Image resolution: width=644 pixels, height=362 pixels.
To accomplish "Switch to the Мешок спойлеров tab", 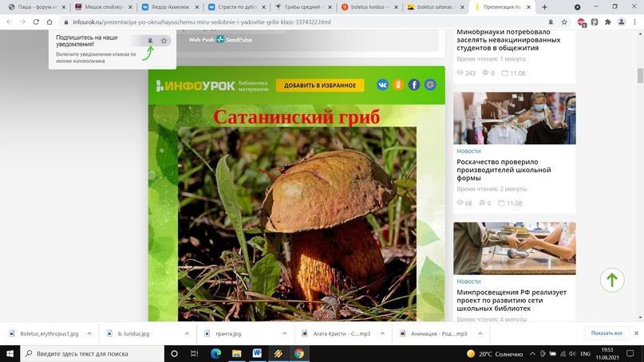I will pyautogui.click(x=104, y=7).
